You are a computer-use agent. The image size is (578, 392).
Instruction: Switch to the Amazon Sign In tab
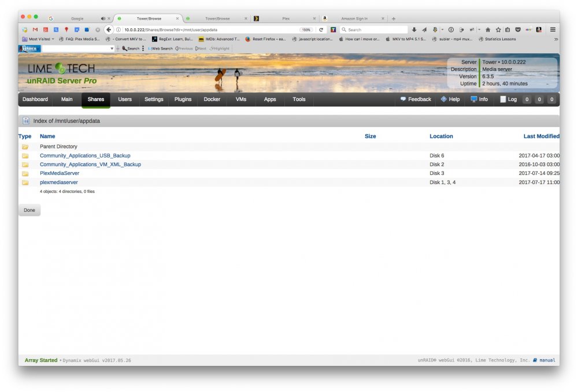(x=354, y=18)
